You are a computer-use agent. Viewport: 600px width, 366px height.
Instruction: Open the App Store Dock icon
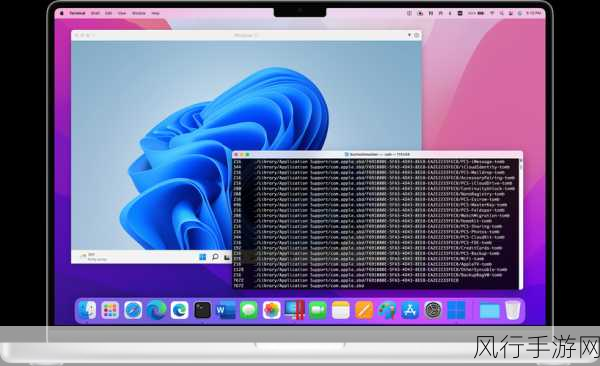pos(410,310)
